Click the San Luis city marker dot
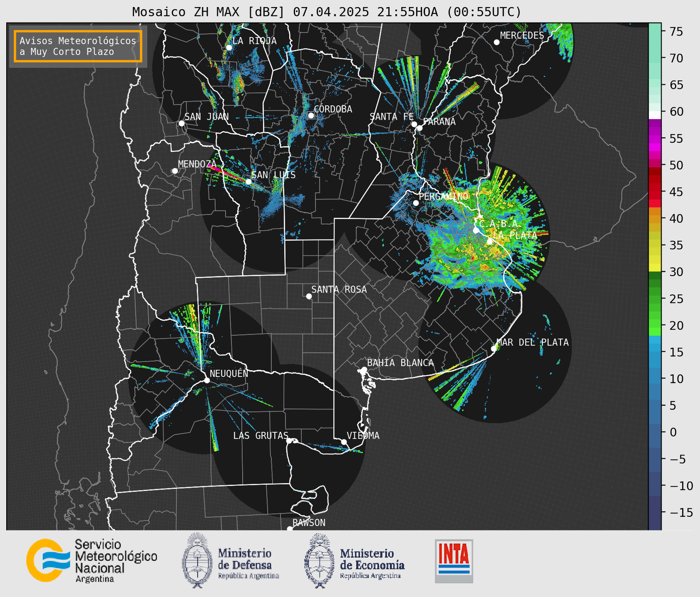700x597 pixels. tap(249, 182)
